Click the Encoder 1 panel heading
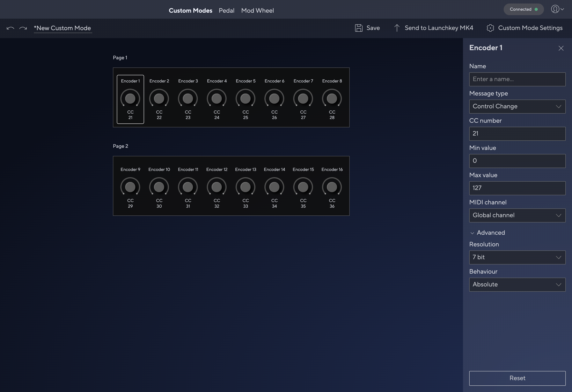Screen dimensions: 572x392 pyautogui.click(x=486, y=48)
